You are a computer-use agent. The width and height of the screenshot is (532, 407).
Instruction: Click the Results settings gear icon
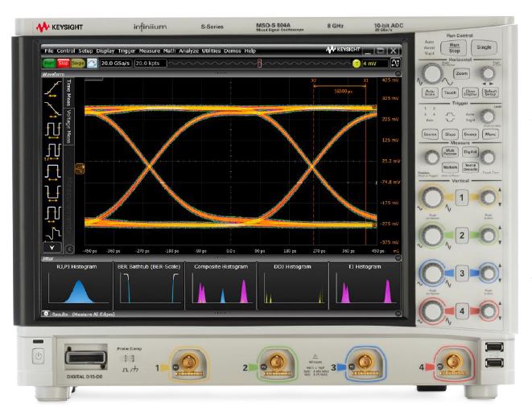(x=46, y=314)
